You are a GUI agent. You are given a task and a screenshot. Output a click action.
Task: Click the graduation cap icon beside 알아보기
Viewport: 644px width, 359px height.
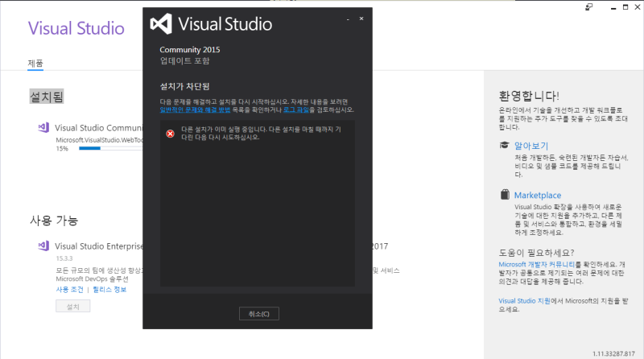point(505,145)
